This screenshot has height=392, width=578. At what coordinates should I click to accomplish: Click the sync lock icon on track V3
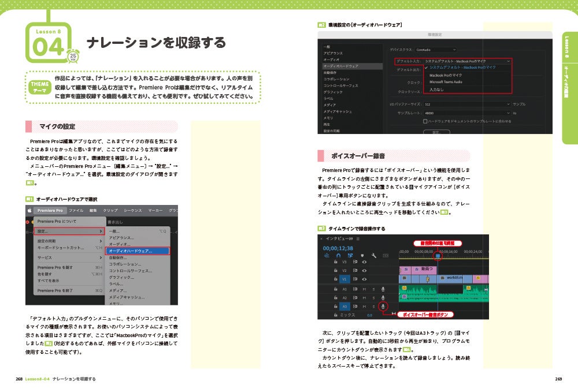point(355,262)
